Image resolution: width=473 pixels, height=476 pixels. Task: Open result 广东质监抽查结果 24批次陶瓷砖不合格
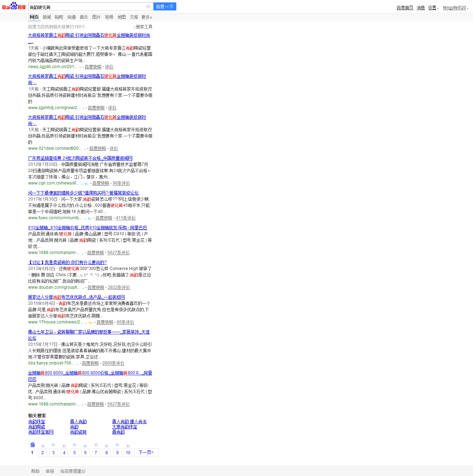point(80,158)
